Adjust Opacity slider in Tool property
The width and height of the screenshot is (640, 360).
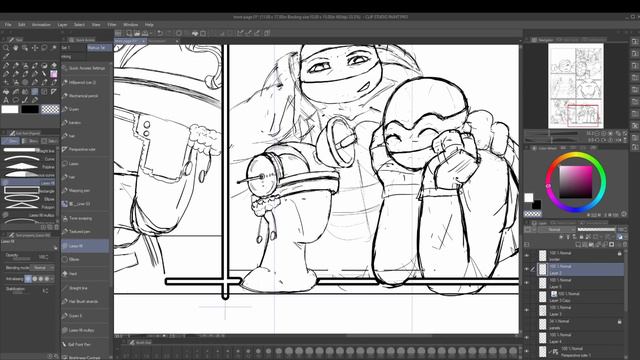click(21, 258)
